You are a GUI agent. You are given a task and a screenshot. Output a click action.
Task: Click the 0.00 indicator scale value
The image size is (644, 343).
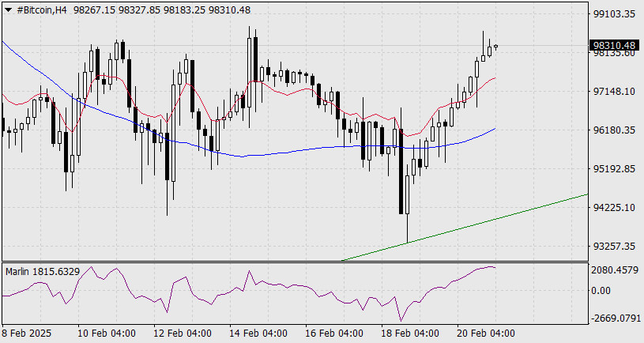point(601,291)
